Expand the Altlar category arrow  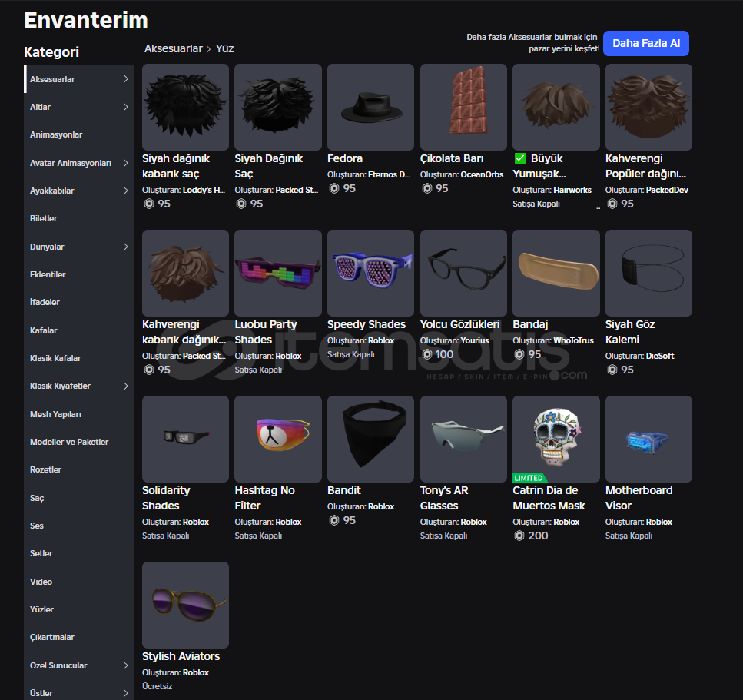click(x=125, y=107)
